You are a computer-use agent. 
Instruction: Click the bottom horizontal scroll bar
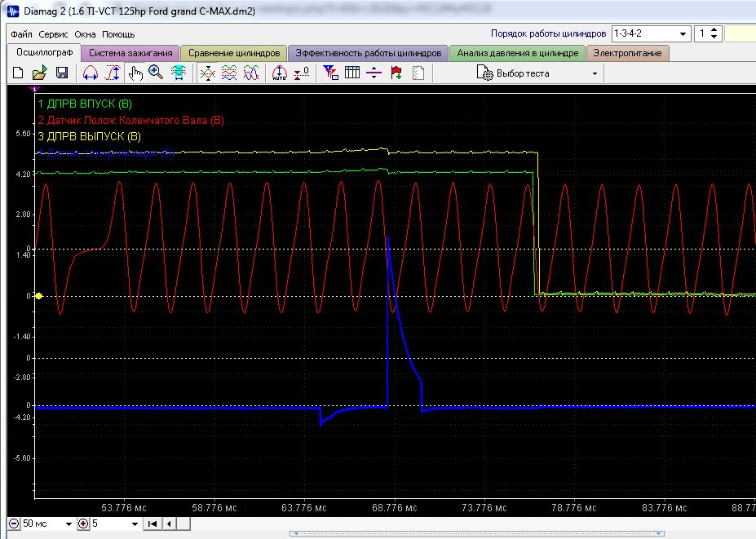click(x=477, y=533)
